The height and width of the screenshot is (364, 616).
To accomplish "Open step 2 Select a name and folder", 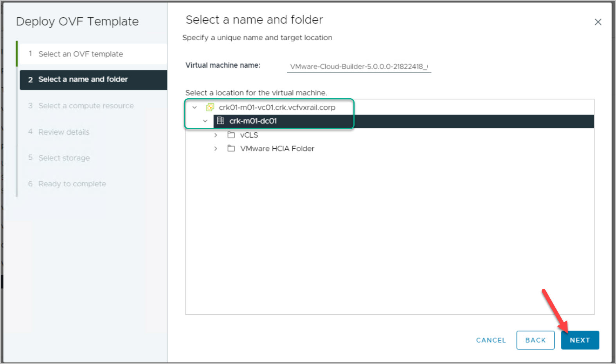I will pos(83,79).
